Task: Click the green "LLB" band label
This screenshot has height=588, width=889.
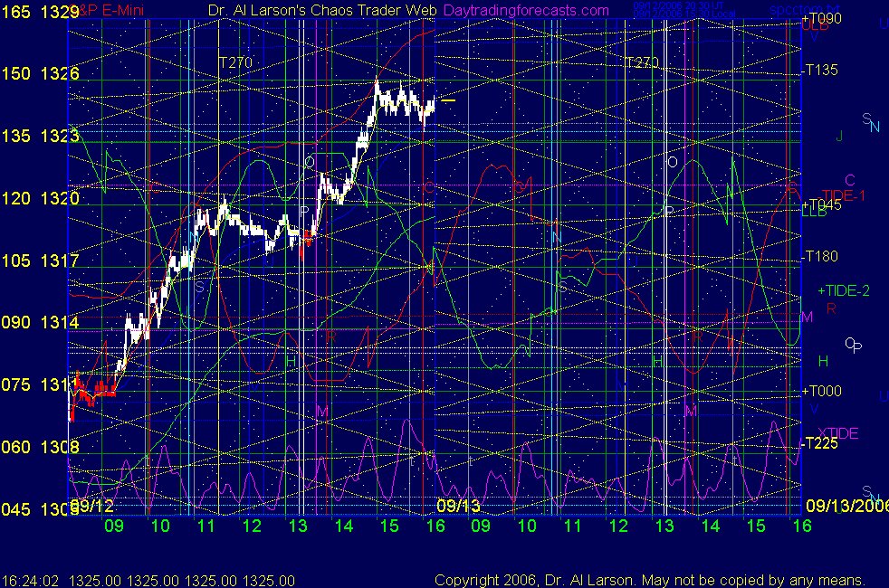Action: click(814, 212)
